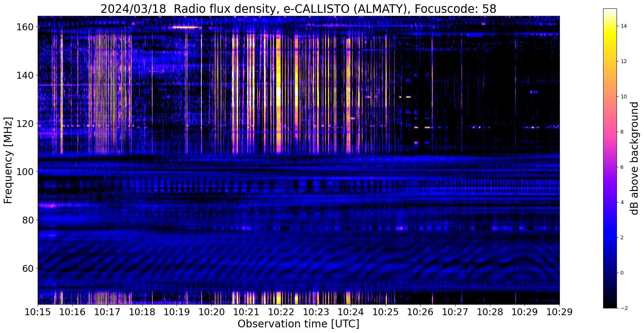The width and height of the screenshot is (644, 333).
Task: Click the 80 MHz frequency tick label
Action: (28, 220)
